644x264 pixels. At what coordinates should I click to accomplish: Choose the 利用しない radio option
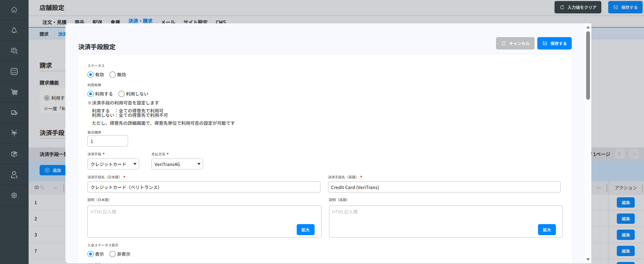[x=122, y=94]
